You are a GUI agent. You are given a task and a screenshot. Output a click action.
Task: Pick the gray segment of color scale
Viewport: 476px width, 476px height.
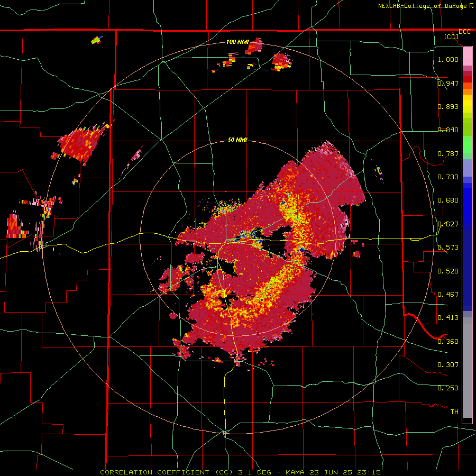pos(467,368)
